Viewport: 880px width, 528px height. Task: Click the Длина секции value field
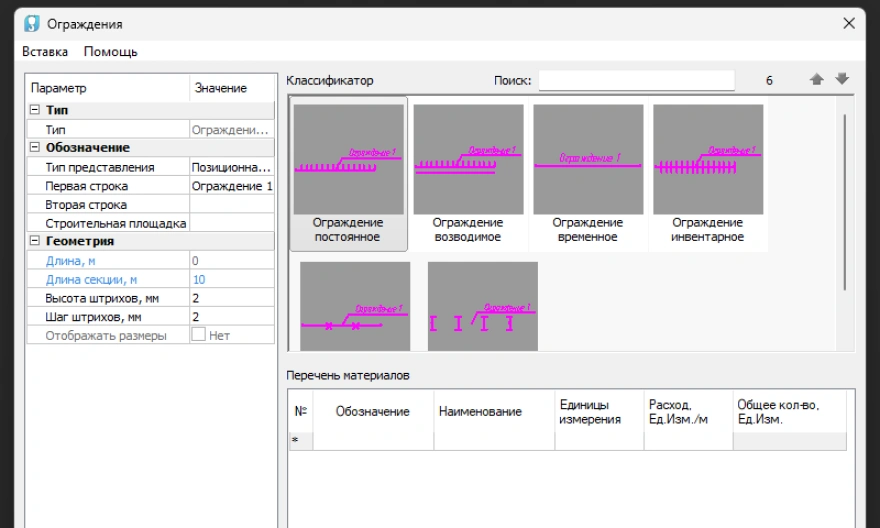coord(231,279)
